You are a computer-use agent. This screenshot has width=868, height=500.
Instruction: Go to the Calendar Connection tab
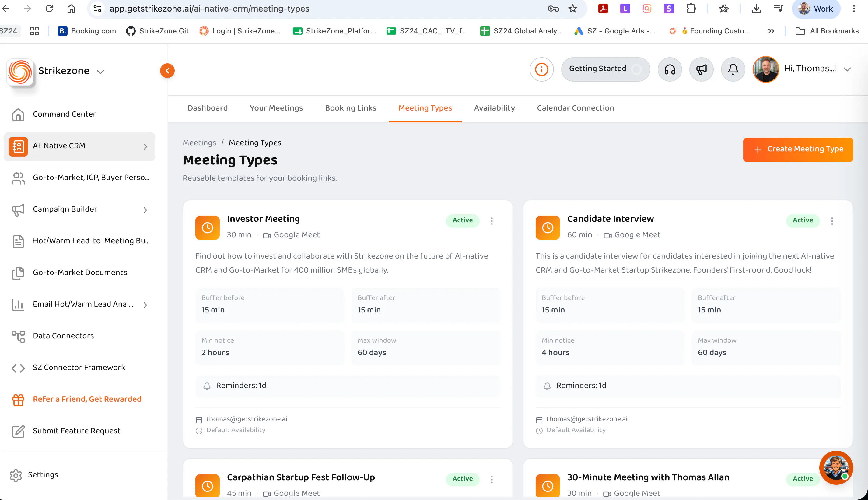tap(575, 108)
